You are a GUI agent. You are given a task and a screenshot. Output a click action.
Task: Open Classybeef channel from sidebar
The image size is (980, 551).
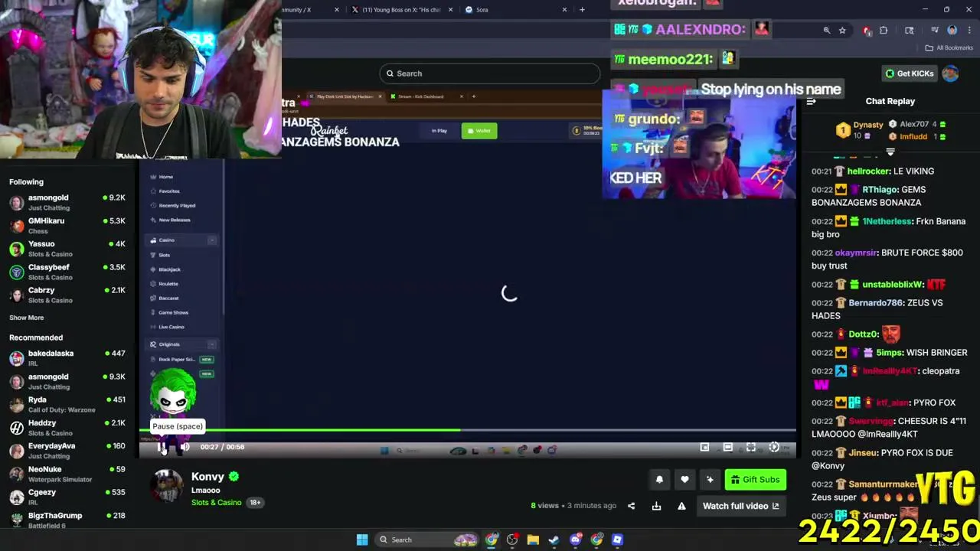67,272
